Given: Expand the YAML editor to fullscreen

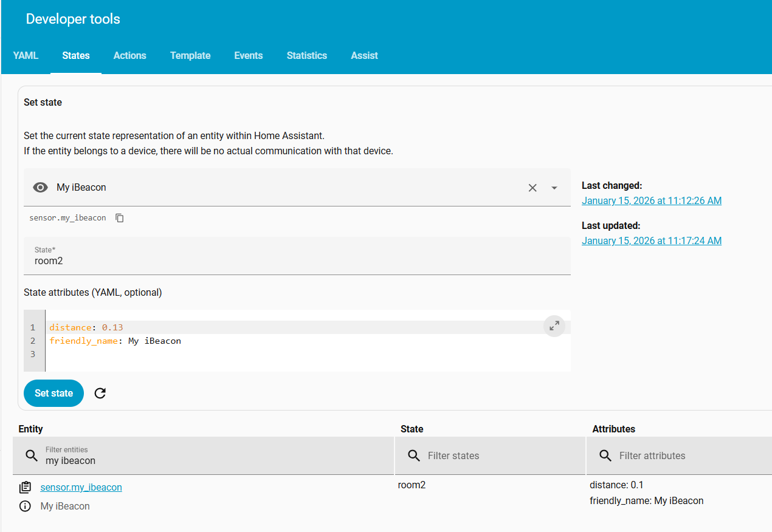Looking at the screenshot, I should pos(554,326).
